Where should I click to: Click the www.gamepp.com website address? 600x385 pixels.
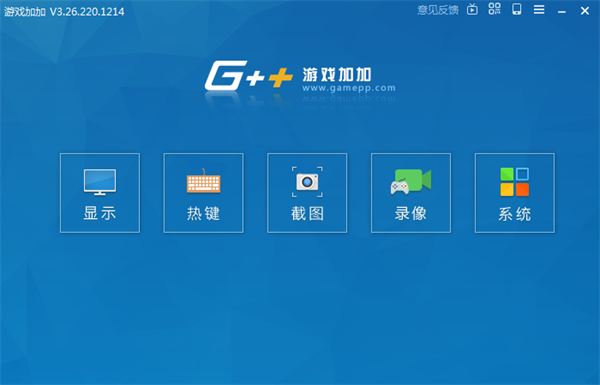coord(349,88)
